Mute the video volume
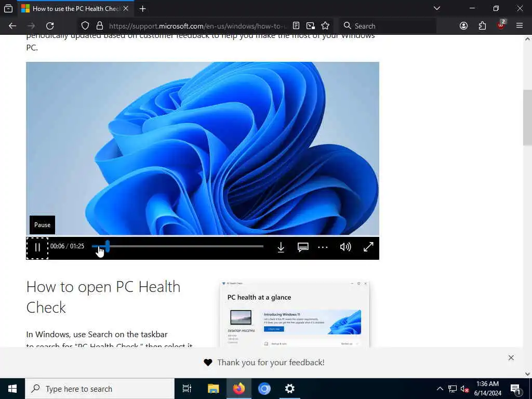This screenshot has height=399, width=532. pyautogui.click(x=345, y=247)
